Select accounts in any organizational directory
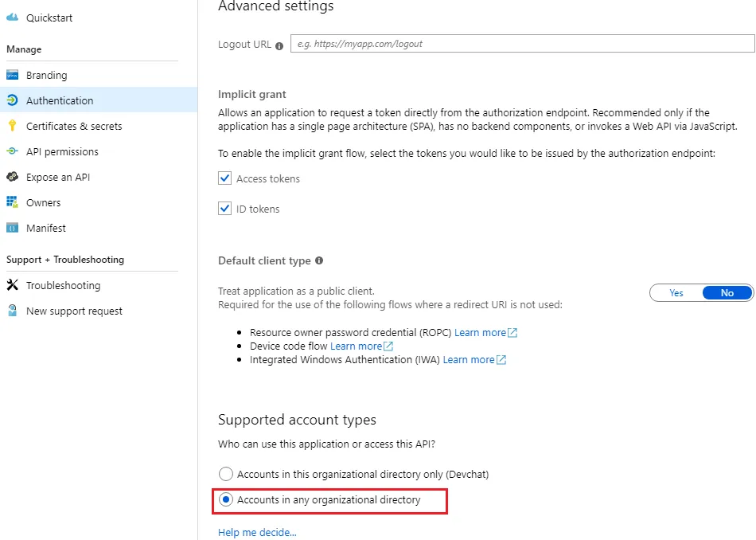This screenshot has width=756, height=540. 226,500
